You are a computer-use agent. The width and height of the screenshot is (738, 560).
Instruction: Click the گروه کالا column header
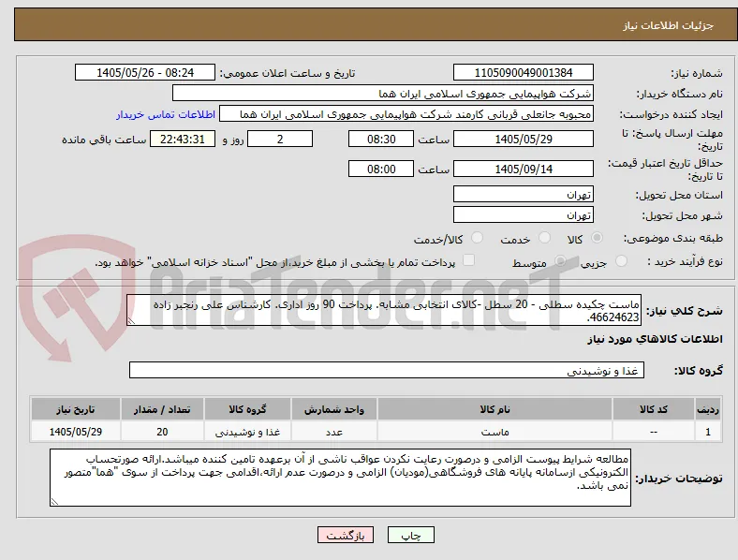[247, 409]
